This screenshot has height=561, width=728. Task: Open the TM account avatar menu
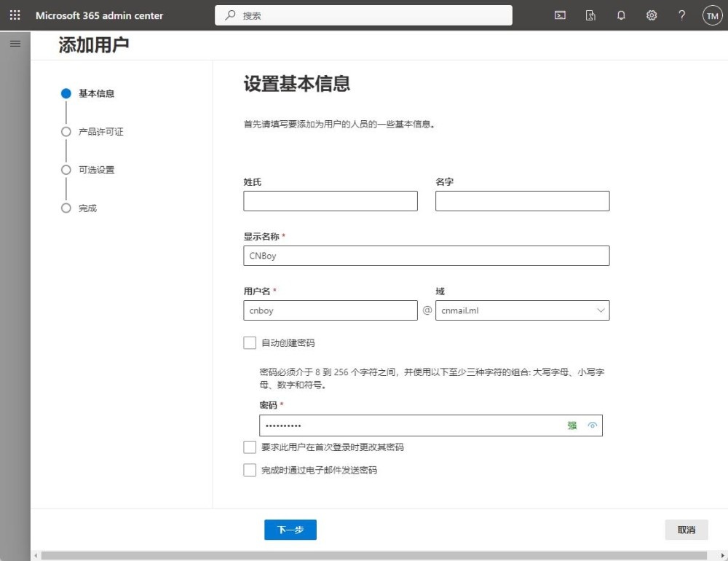[712, 15]
